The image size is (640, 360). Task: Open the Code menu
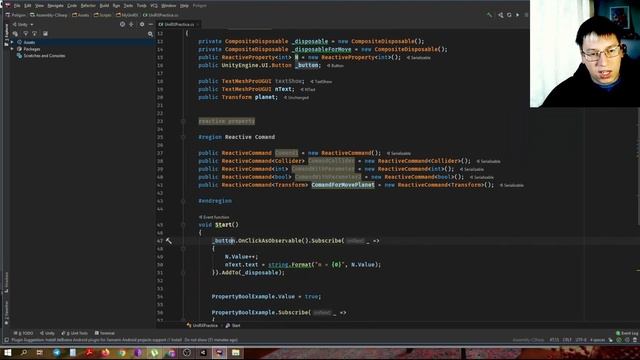coord(72,6)
